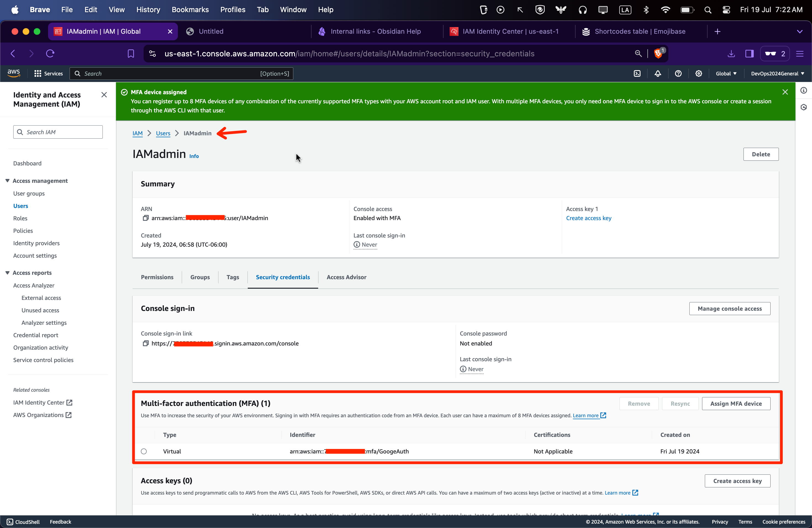Open the DevOps2024General account dropdown

point(777,74)
